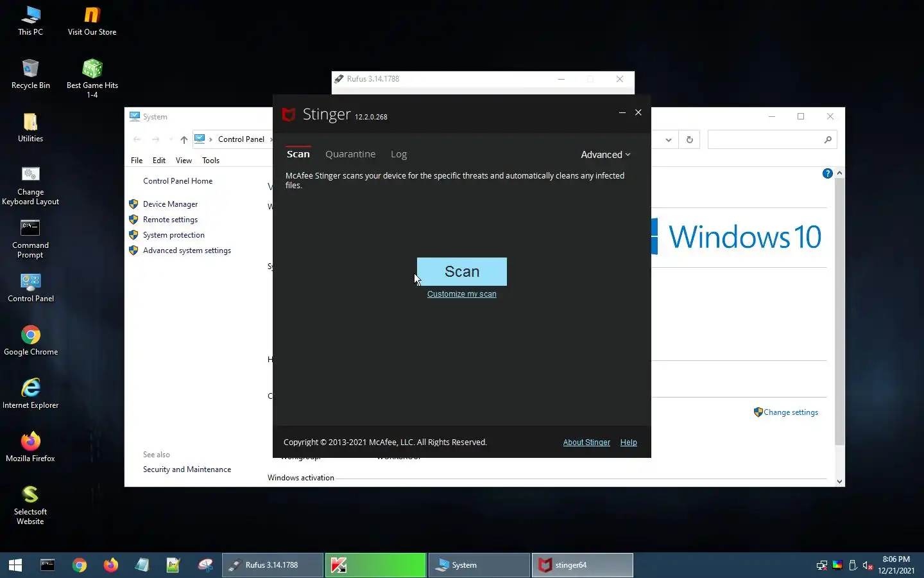
Task: Click the Scan button in Stinger
Action: [461, 272]
